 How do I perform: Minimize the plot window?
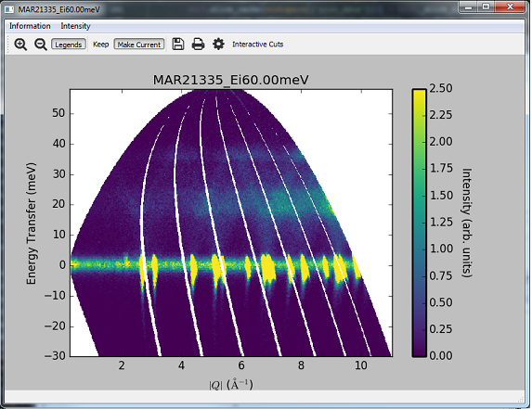pyautogui.click(x=469, y=6)
